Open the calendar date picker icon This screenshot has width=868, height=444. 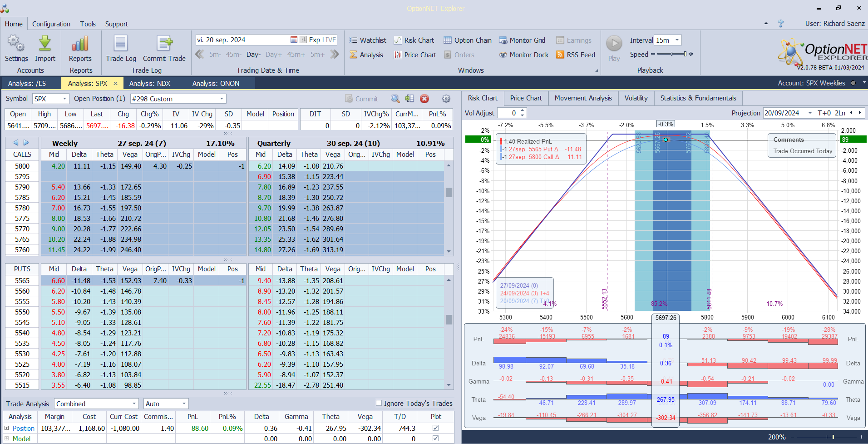tap(294, 40)
